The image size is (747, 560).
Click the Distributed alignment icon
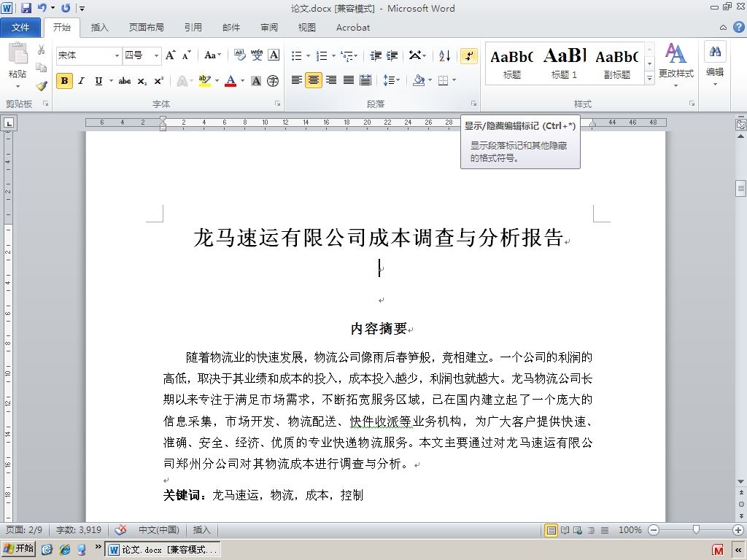click(365, 80)
